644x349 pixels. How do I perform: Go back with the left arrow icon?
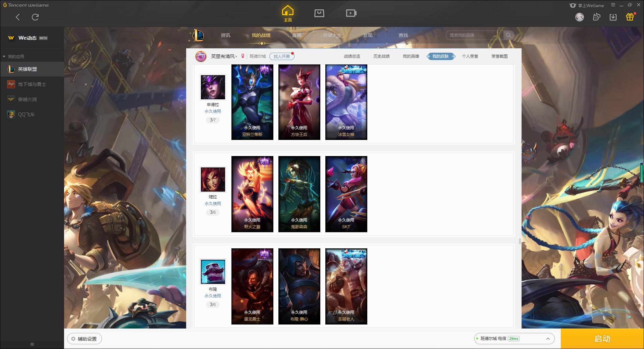tap(18, 17)
